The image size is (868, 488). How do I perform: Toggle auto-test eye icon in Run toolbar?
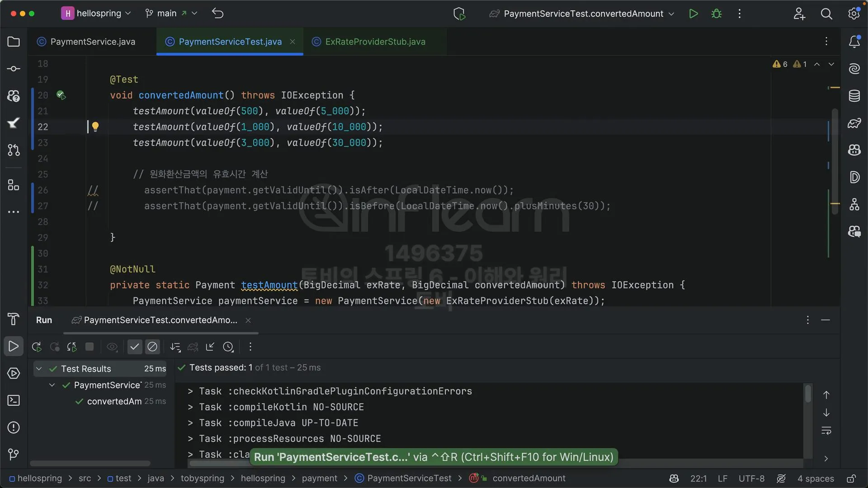click(x=112, y=347)
